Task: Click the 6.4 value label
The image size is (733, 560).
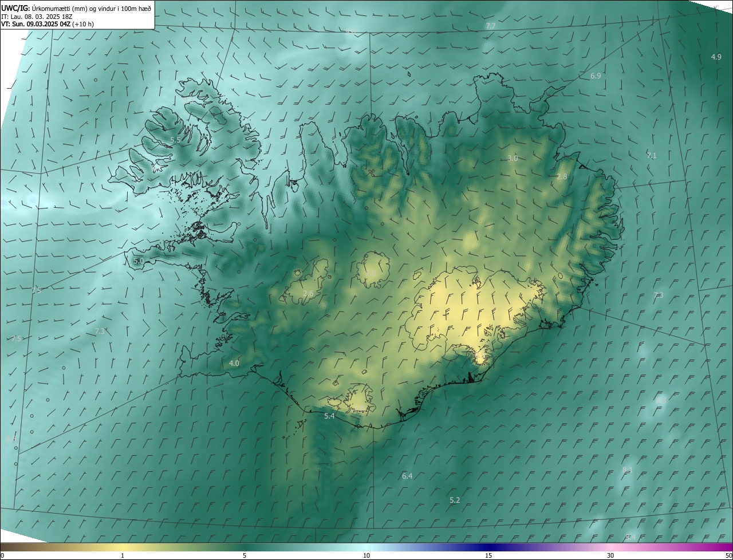Action: click(407, 476)
